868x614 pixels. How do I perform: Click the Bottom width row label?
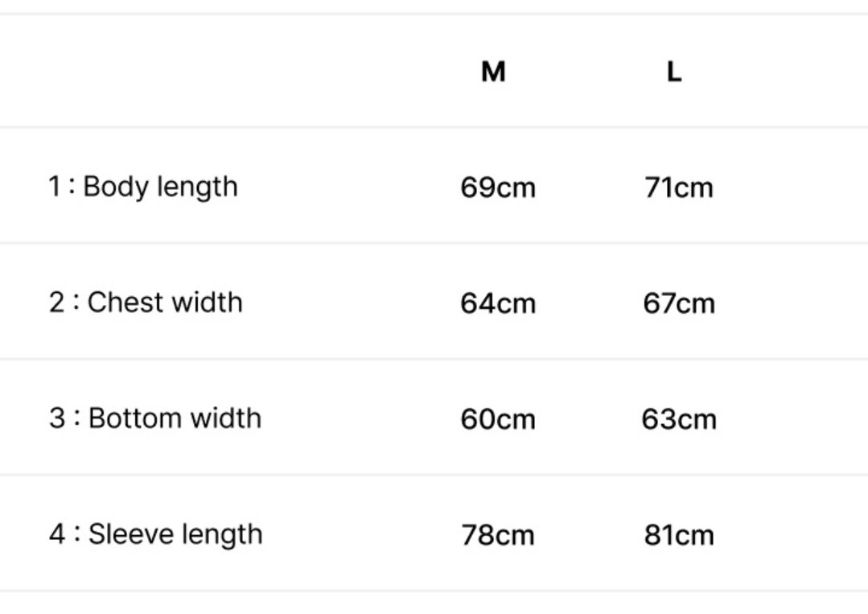(175, 418)
